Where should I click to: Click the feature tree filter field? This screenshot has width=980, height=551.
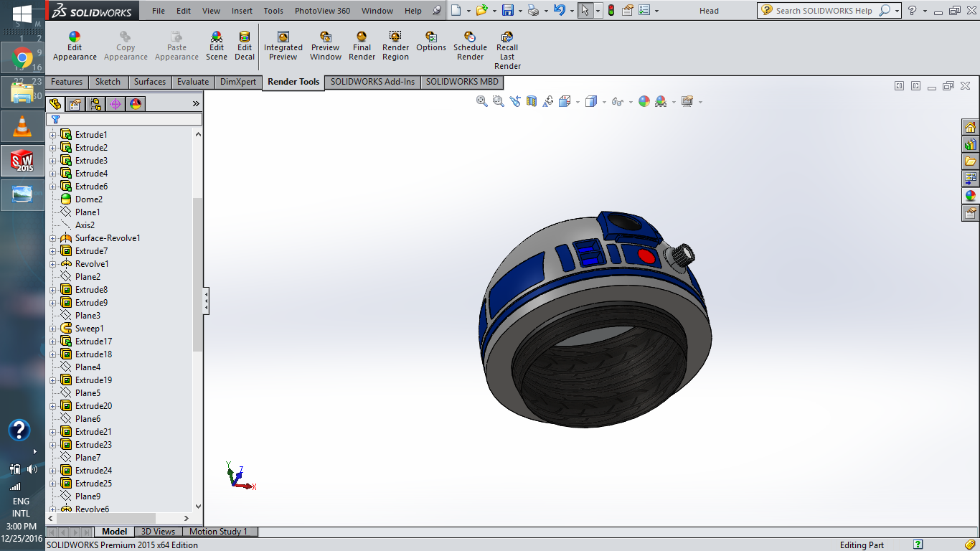pos(124,119)
